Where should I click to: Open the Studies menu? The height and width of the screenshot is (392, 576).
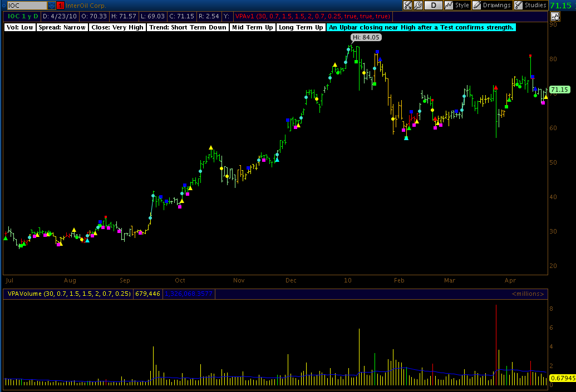(x=530, y=5)
